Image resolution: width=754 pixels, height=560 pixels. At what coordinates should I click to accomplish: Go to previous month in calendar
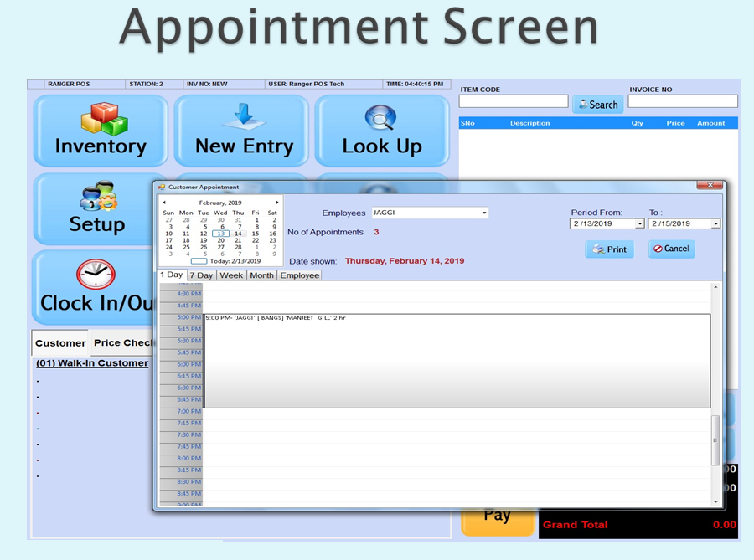click(164, 203)
